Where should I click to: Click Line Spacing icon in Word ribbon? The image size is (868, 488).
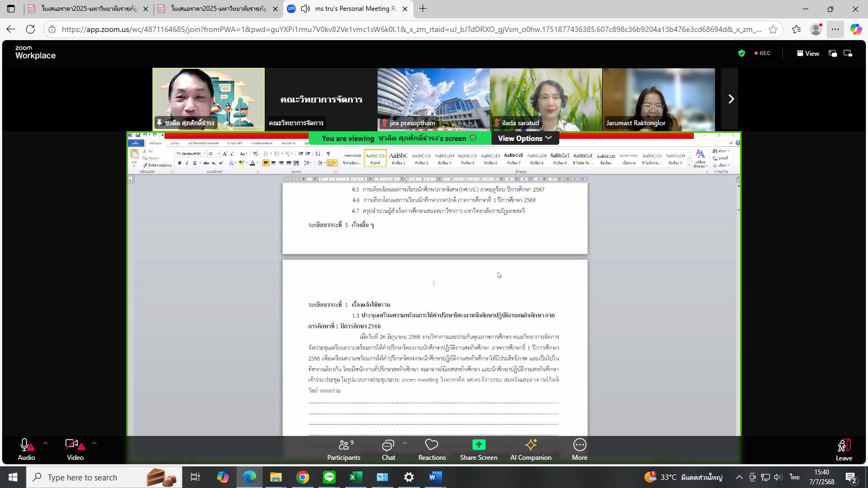click(307, 163)
